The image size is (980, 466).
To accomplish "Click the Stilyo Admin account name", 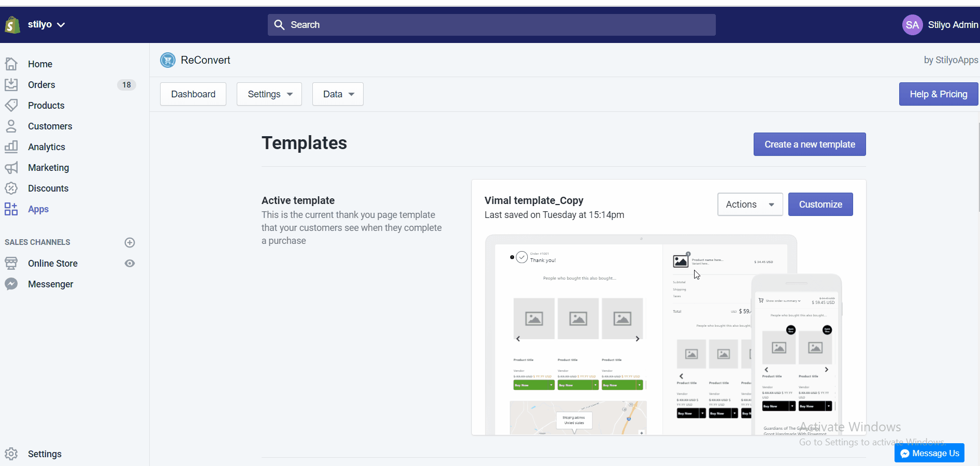I will pyautogui.click(x=953, y=25).
